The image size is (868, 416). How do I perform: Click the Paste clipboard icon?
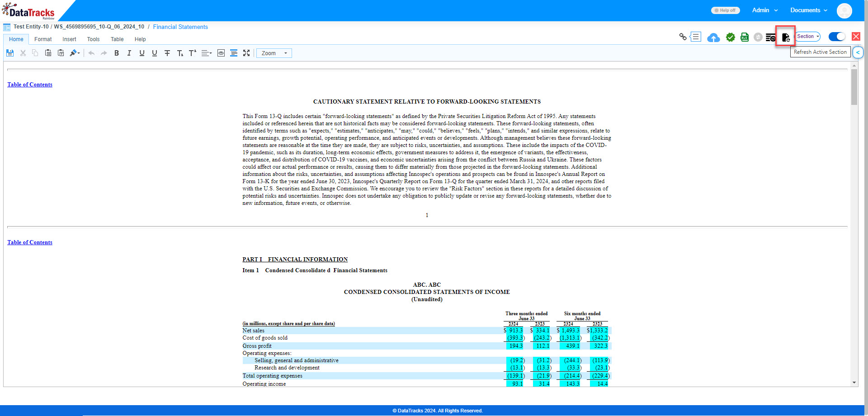[x=48, y=53]
